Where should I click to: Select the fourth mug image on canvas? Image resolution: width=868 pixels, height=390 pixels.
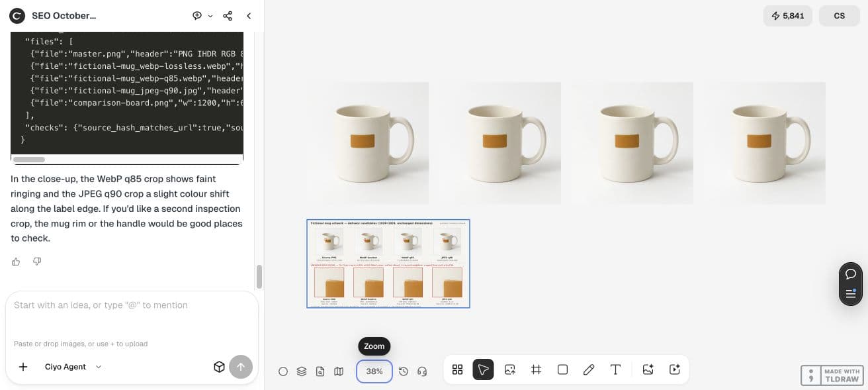click(x=765, y=143)
